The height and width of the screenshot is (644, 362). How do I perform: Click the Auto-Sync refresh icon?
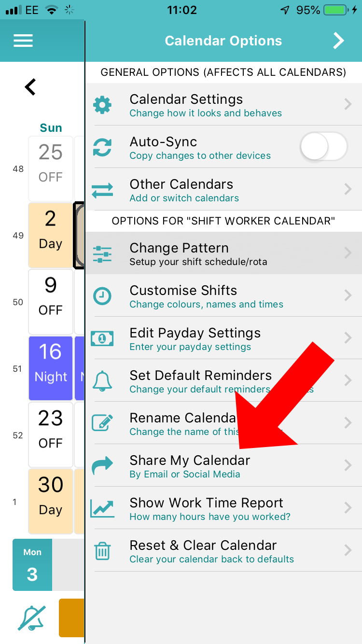[x=102, y=146]
